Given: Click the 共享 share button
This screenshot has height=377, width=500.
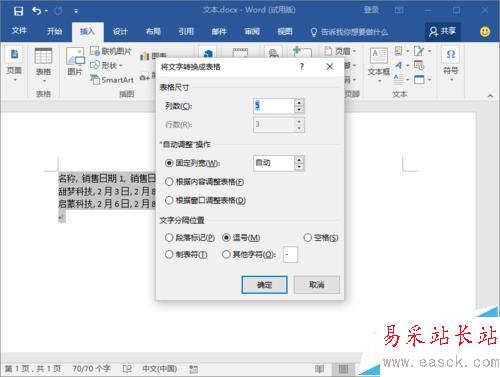Looking at the screenshot, I should click(443, 31).
